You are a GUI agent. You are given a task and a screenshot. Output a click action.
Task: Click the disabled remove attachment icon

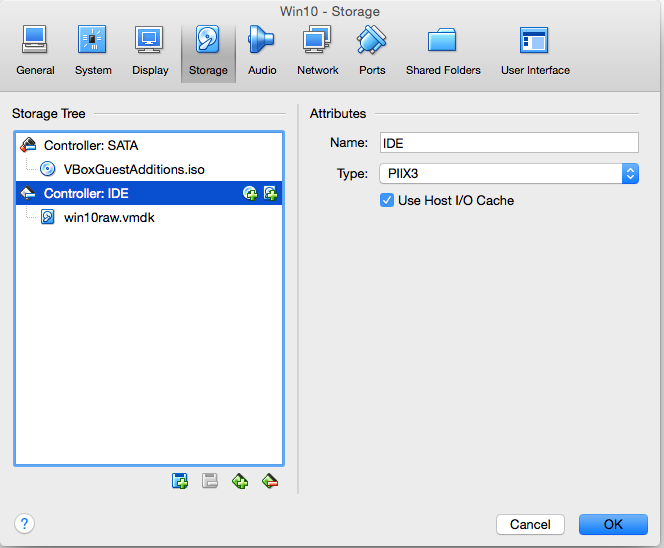(210, 481)
